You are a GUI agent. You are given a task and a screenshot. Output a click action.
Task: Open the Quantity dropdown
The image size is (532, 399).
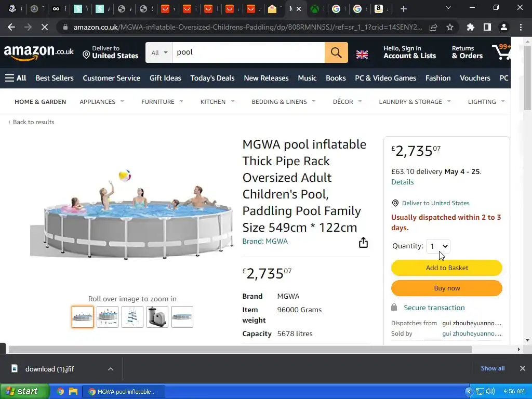pos(438,246)
